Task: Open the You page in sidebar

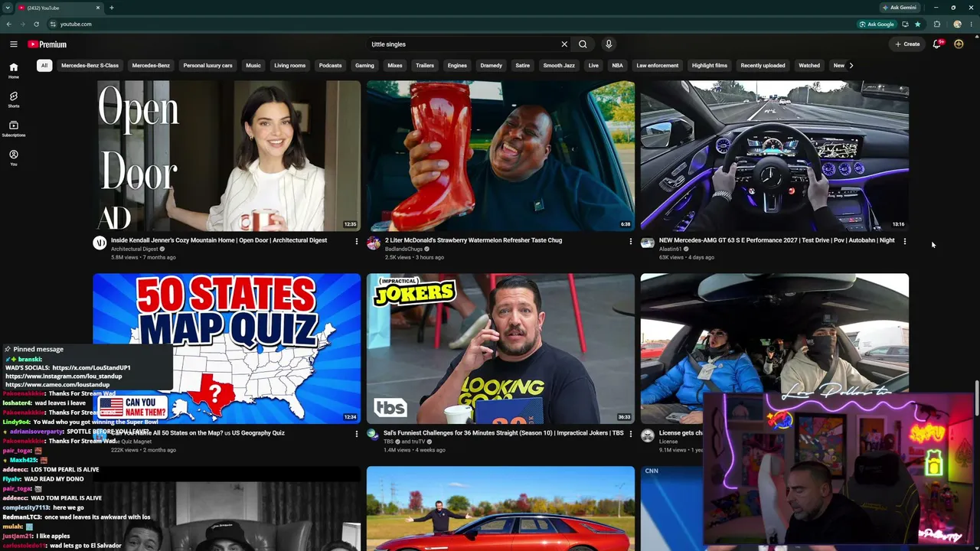Action: pos(14,158)
